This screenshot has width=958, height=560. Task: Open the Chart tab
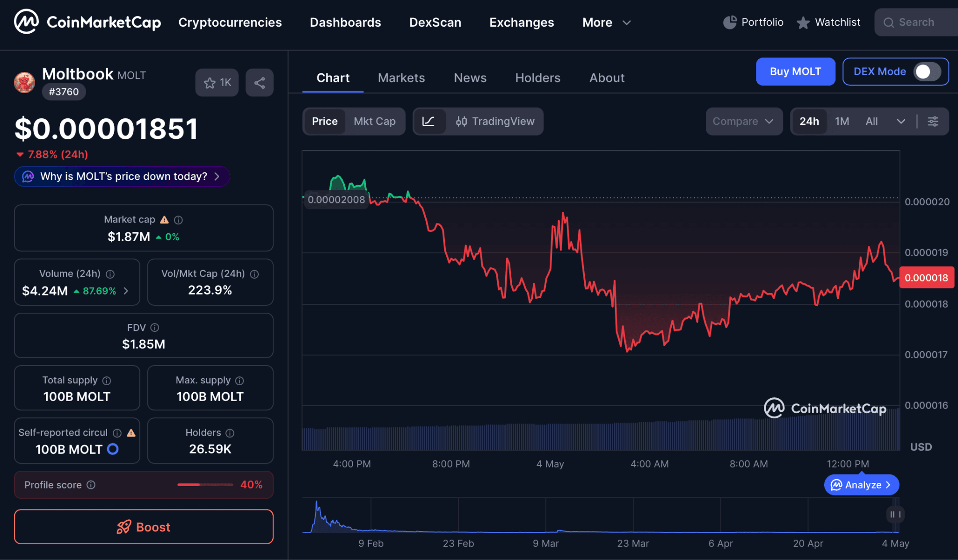pyautogui.click(x=333, y=78)
